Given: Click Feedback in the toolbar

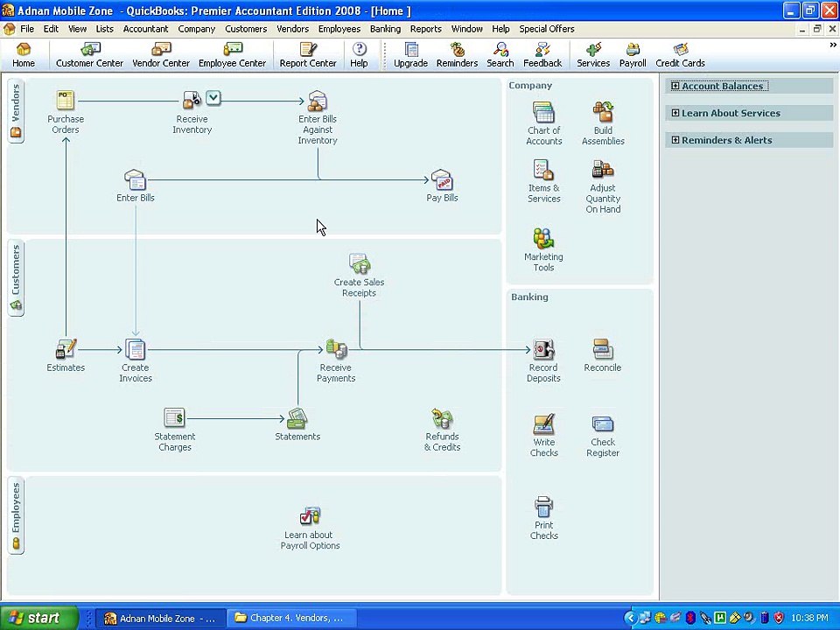Looking at the screenshot, I should [x=542, y=55].
